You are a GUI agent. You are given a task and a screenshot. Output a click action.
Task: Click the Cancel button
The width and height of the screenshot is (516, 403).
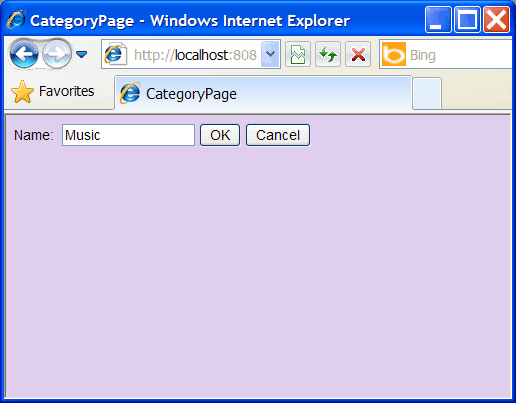pos(278,135)
